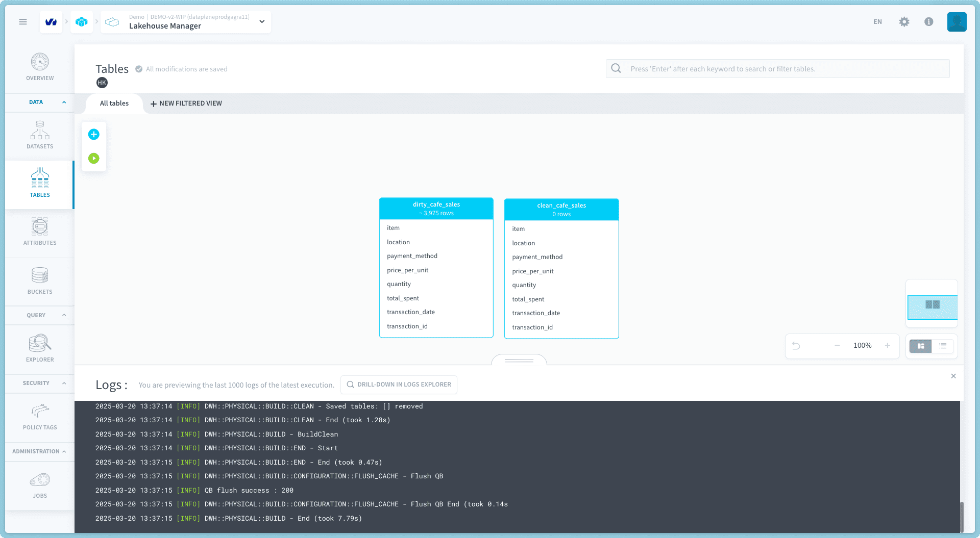
Task: Open the blue cube project icon
Action: (x=82, y=22)
